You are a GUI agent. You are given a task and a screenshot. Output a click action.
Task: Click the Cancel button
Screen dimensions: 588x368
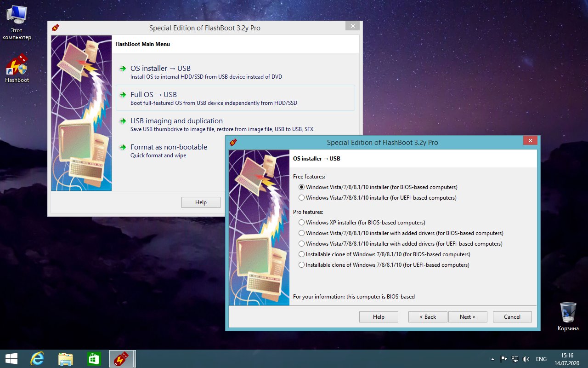[512, 317]
